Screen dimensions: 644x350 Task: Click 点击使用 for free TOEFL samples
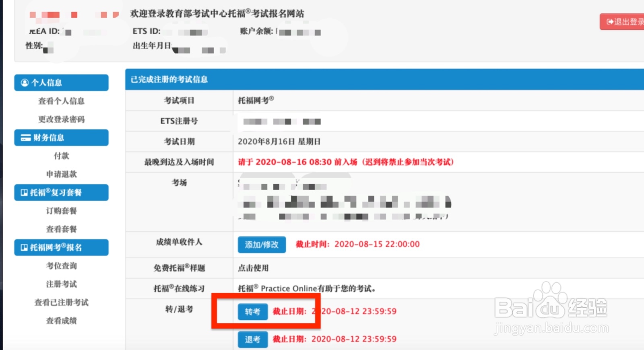pyautogui.click(x=253, y=268)
